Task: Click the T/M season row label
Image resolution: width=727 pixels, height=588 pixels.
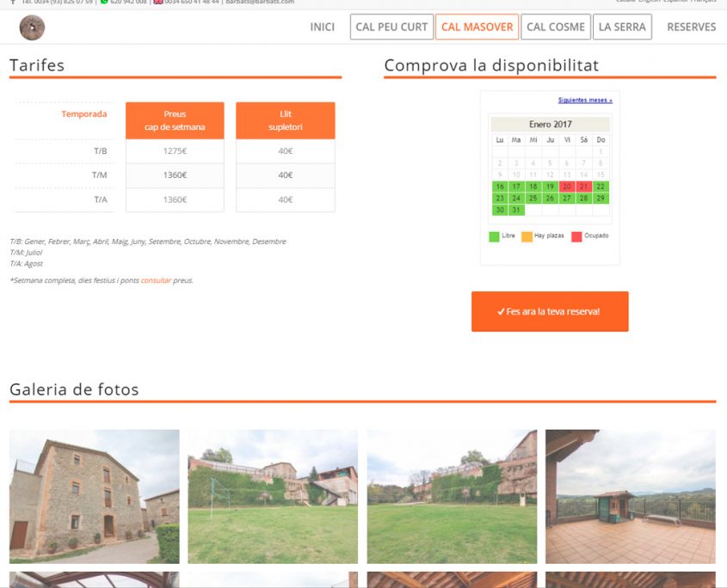Action: pyautogui.click(x=99, y=175)
